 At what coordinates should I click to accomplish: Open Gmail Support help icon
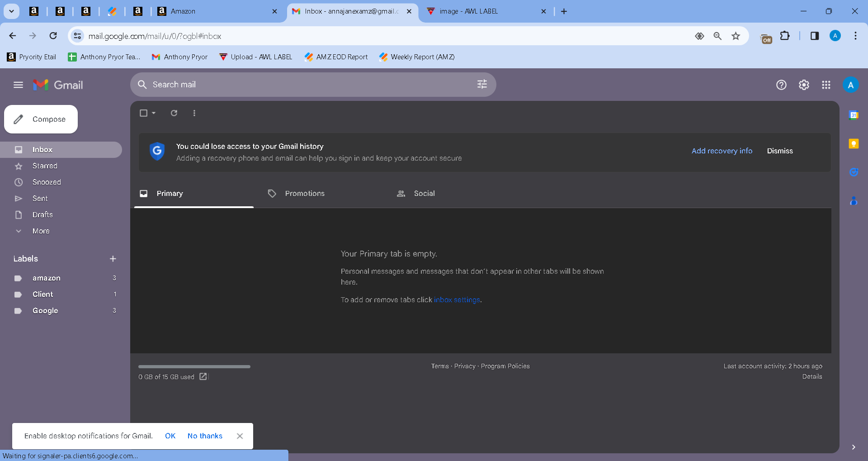781,85
